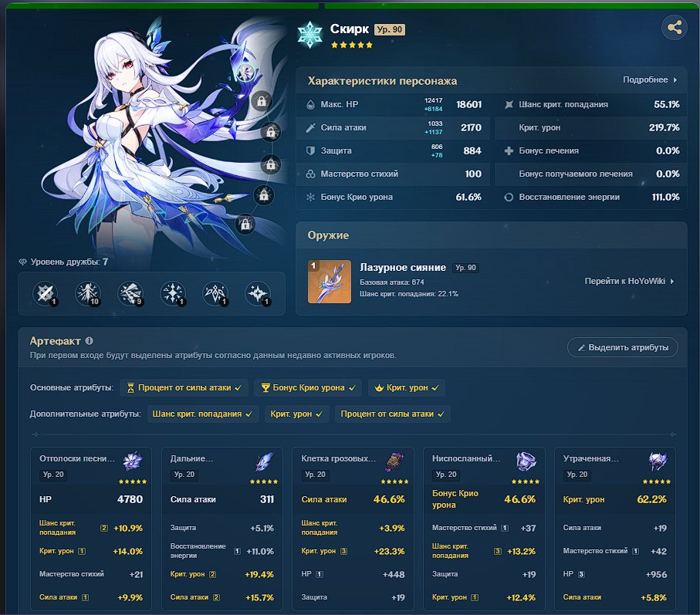
Task: Click the fourth locked constellation node
Action: coord(271,164)
